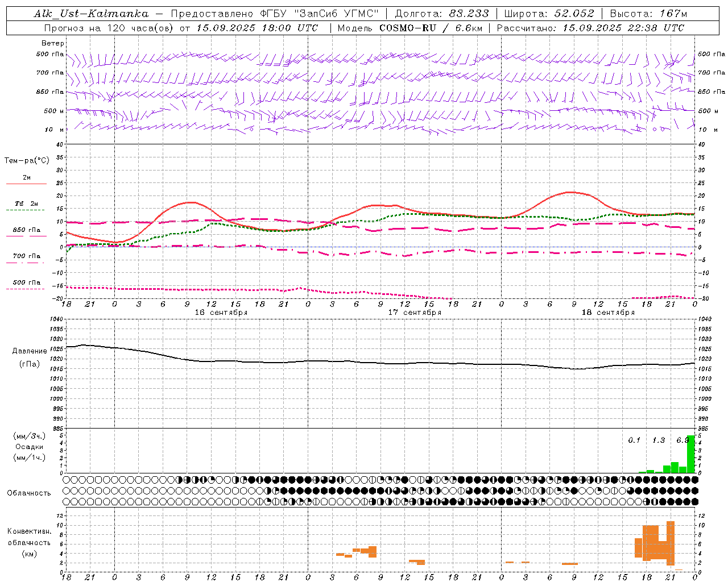Click the 'Осадки' precipitation label
728x582 pixels.
[x=30, y=447]
